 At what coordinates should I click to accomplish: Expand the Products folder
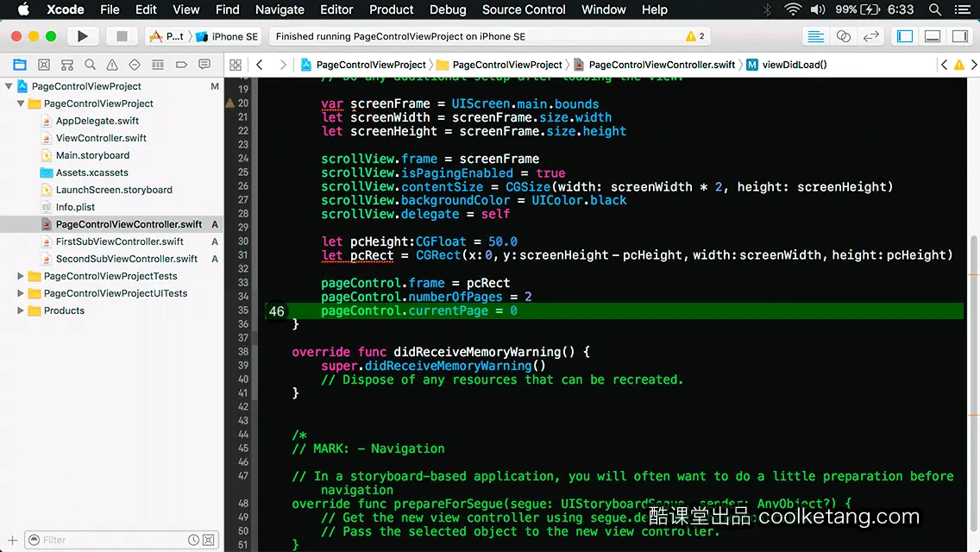point(21,310)
